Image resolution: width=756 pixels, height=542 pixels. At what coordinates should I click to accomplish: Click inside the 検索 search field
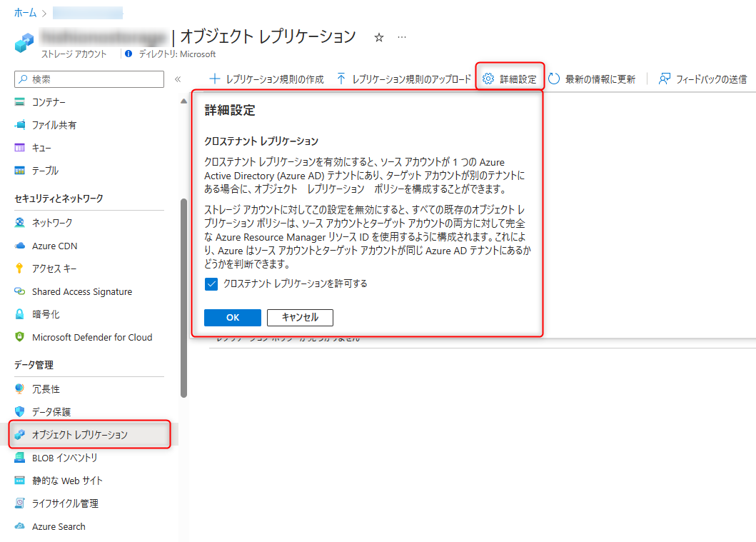click(x=86, y=79)
